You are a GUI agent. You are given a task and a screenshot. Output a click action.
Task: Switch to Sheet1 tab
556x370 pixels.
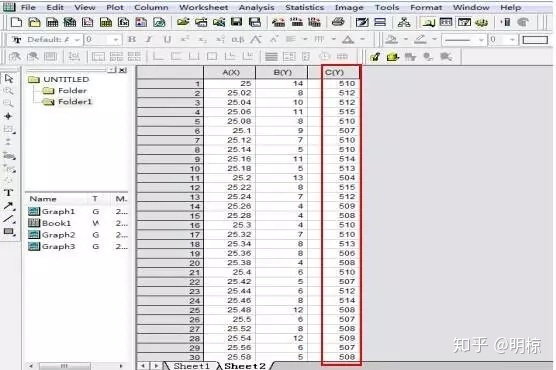tap(191, 366)
